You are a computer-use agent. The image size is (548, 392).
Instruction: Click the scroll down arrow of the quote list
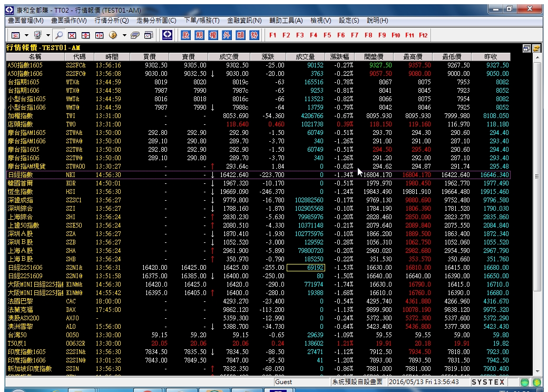[537, 371]
